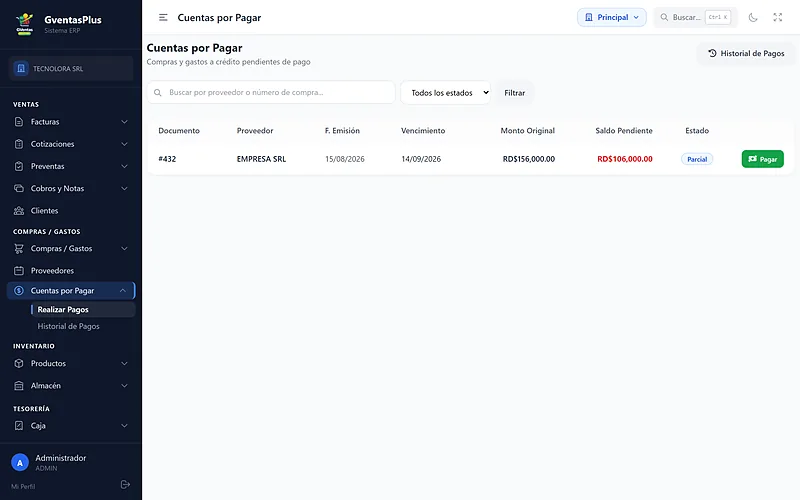The width and height of the screenshot is (800, 500).
Task: Click the RD$156,000.00 original amount
Action: click(x=529, y=159)
